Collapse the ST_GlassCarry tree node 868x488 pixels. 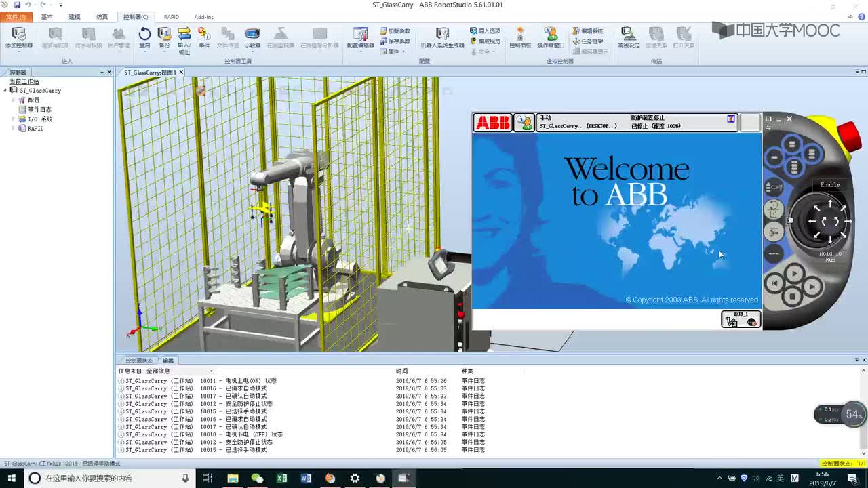tap(5, 90)
